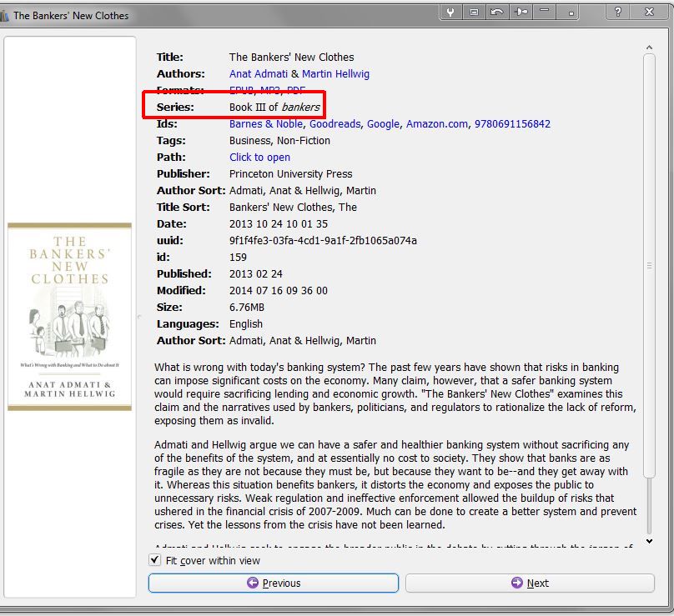Click the paragraph starting 'Admati and Hellwig argue'
Image resolution: width=674 pixels, height=616 pixels.
click(x=395, y=484)
